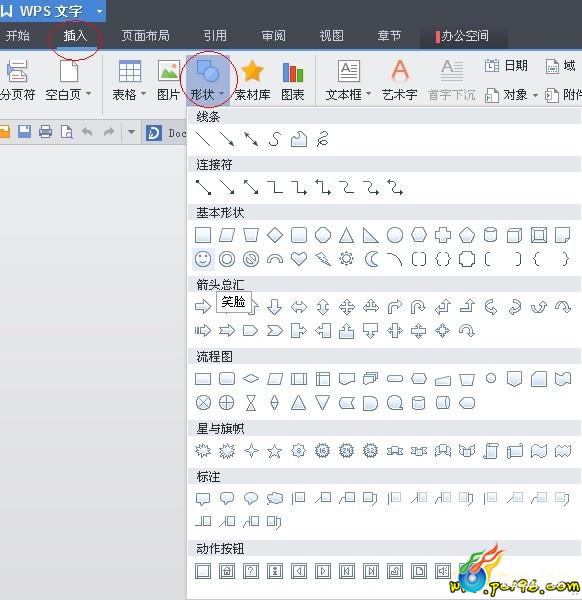The height and width of the screenshot is (600, 582).
Task: Select the four-way quad arrow
Action: coord(347,307)
